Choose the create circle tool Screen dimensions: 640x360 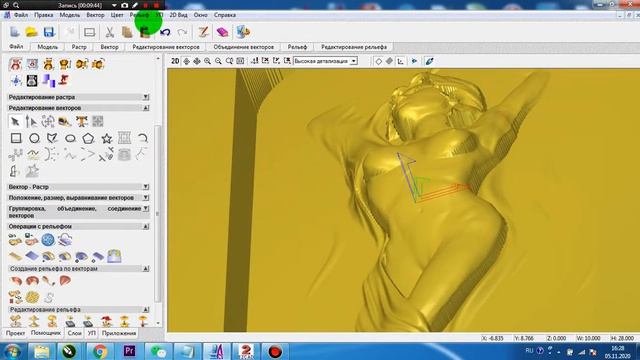pyautogui.click(x=34, y=138)
